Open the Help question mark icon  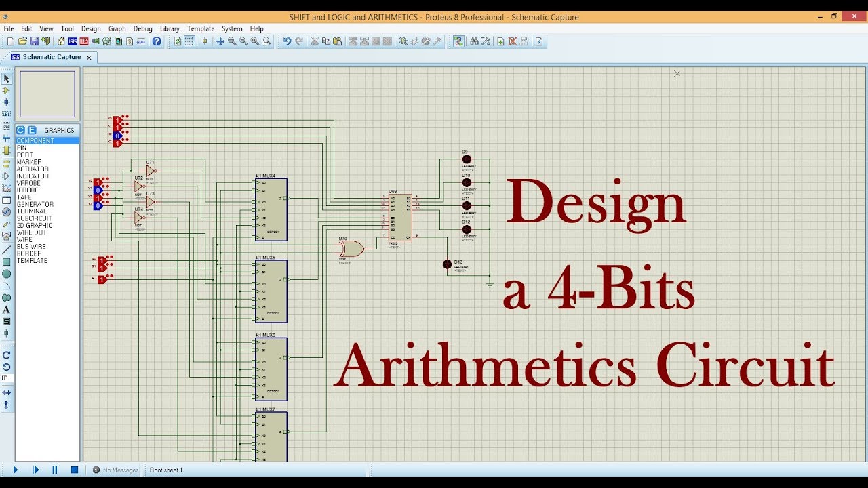click(157, 41)
